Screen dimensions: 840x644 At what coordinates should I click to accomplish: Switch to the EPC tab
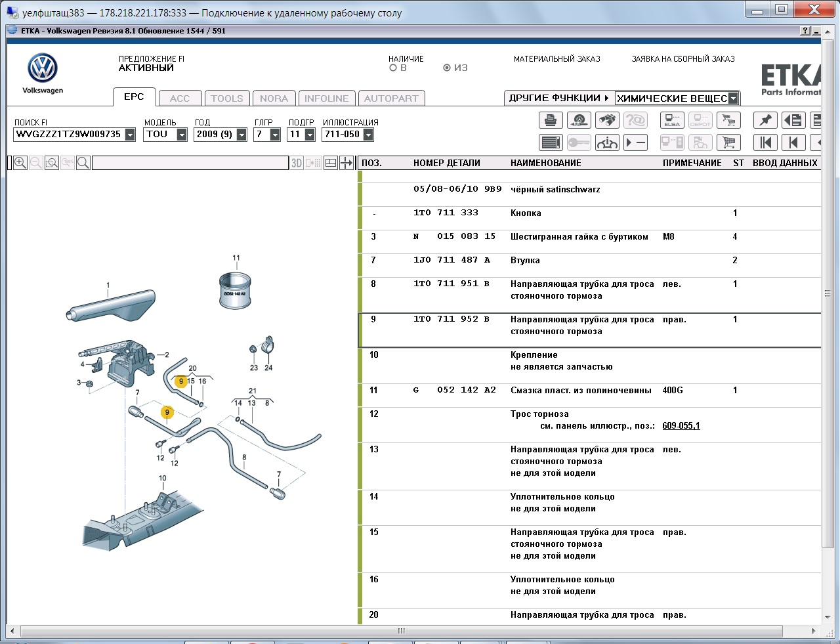[x=134, y=97]
